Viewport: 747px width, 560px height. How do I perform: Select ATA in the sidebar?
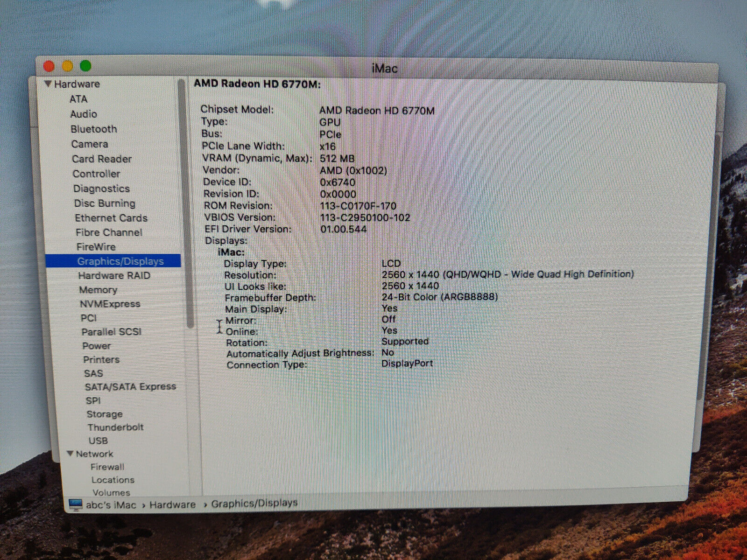click(78, 99)
